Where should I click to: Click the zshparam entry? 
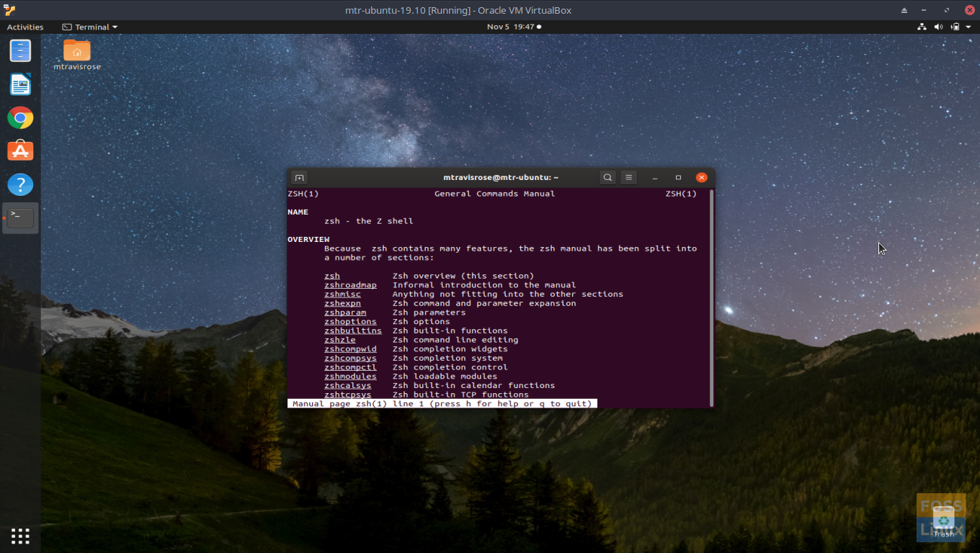(x=345, y=313)
